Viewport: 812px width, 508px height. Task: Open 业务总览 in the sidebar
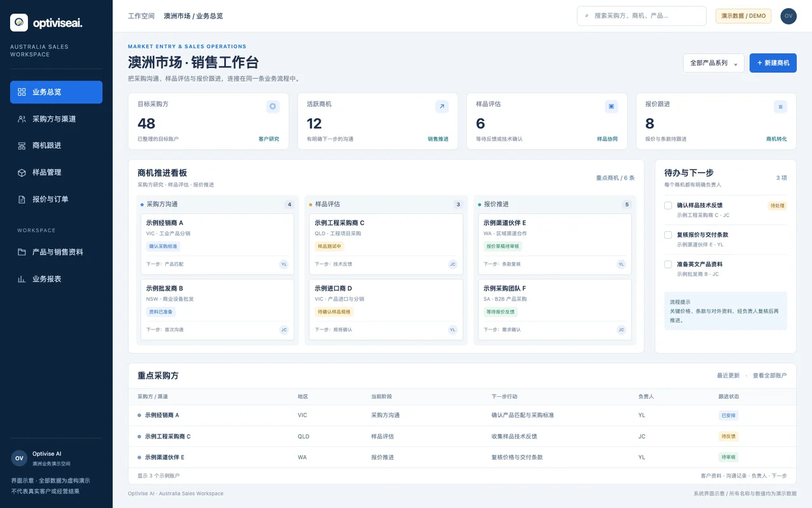[56, 92]
